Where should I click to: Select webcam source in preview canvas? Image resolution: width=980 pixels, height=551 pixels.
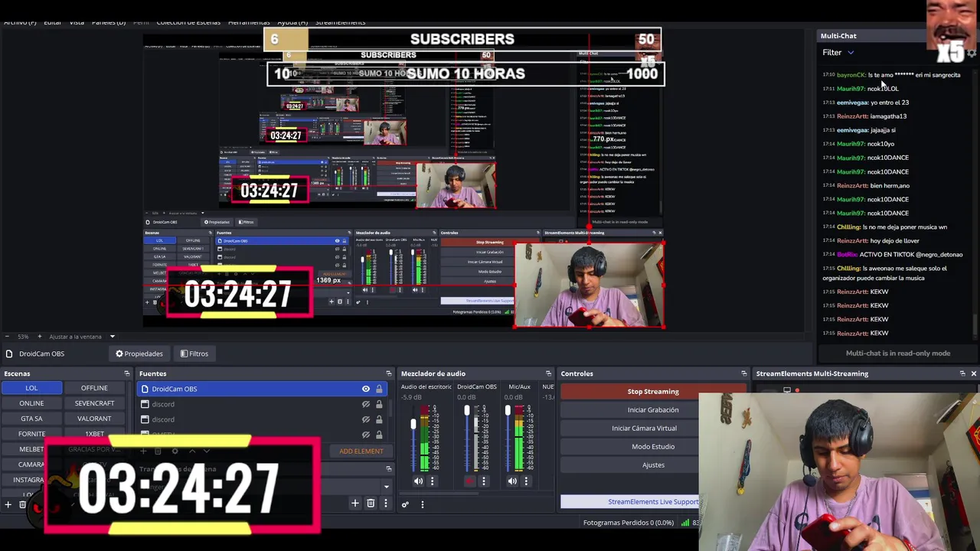click(589, 285)
